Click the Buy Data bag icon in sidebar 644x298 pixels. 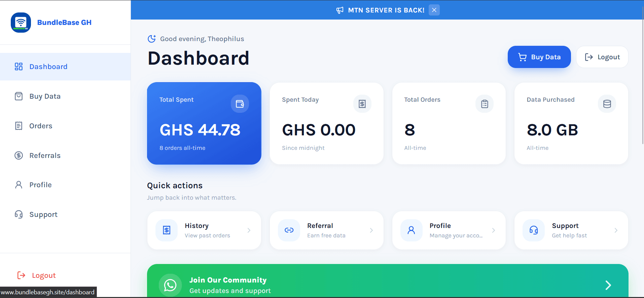[x=19, y=96]
